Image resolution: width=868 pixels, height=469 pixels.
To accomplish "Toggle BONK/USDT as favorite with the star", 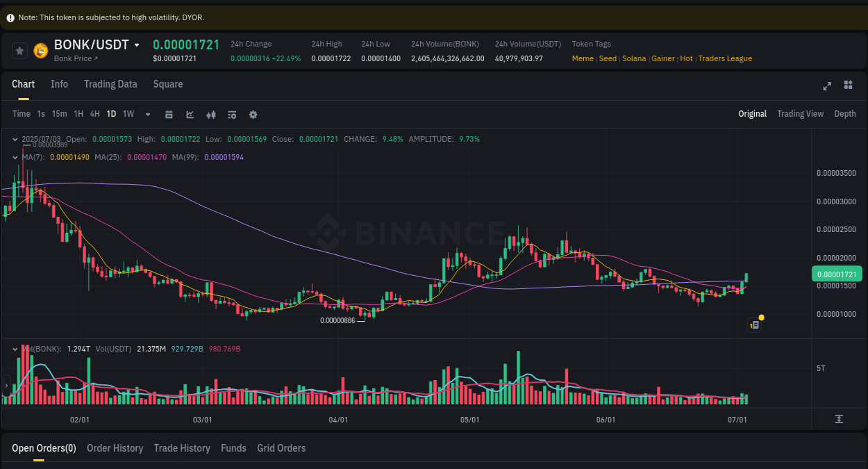I will (19, 50).
